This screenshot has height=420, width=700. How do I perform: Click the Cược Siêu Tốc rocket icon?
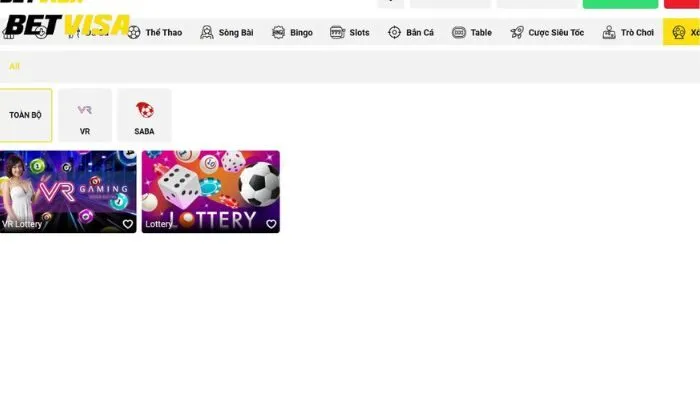(517, 33)
